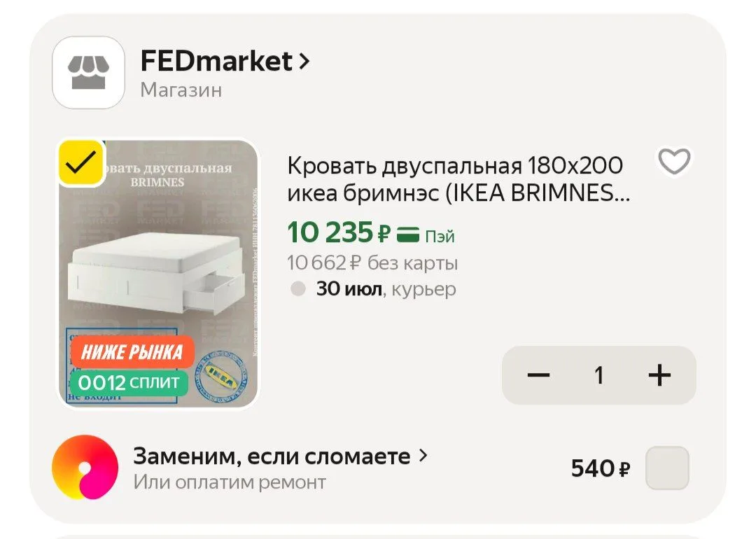Open FEDmarket store via chevron arrow

[x=304, y=61]
